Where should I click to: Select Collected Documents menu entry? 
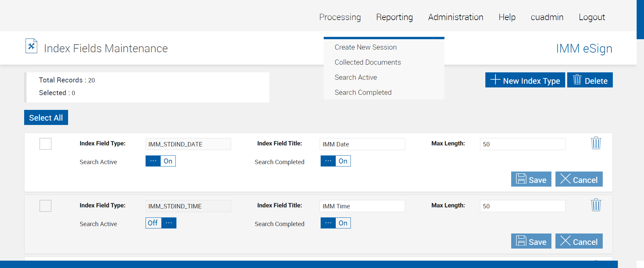(368, 62)
